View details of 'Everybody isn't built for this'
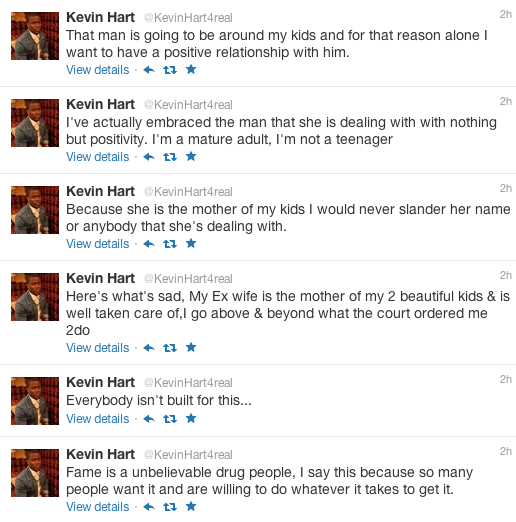 tap(97, 419)
